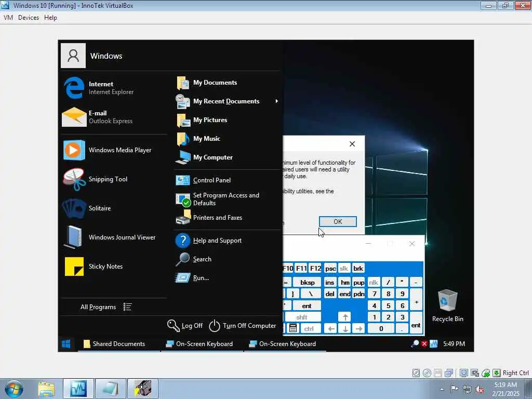
Task: Switch to second On-Screen Keyboard taskbar item
Action: [x=285, y=344]
